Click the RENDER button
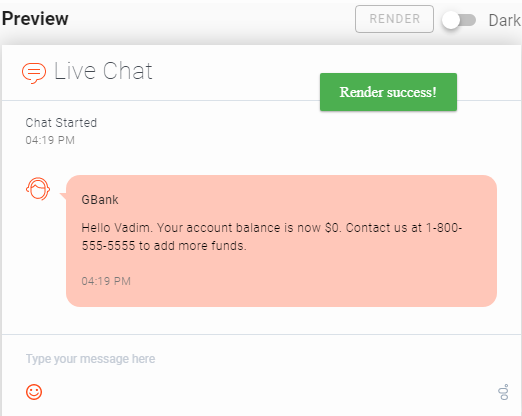This screenshot has width=522, height=416. pos(394,19)
